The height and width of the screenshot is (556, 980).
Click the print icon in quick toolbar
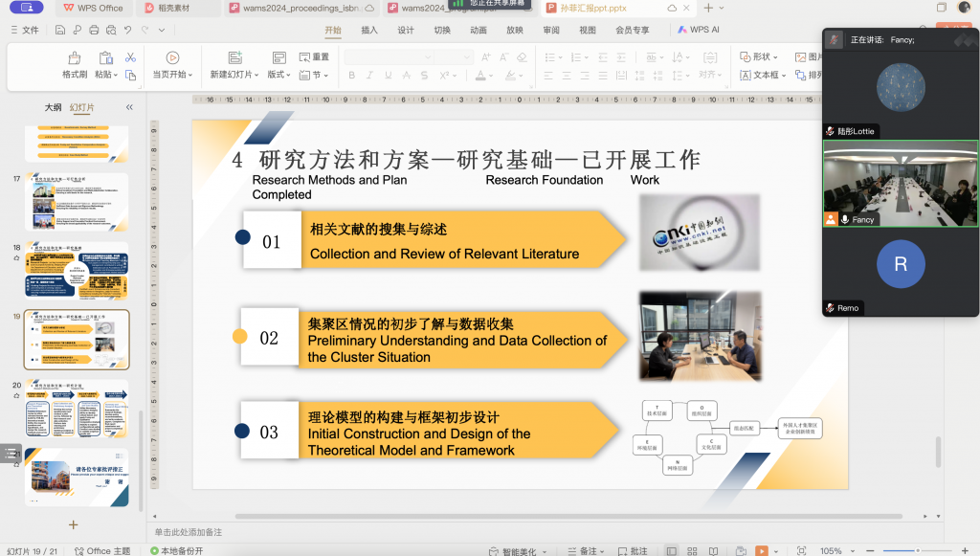coord(94,30)
